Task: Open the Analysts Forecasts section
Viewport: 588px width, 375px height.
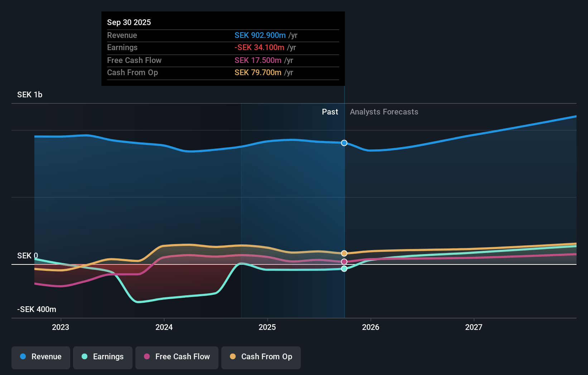Action: (384, 112)
